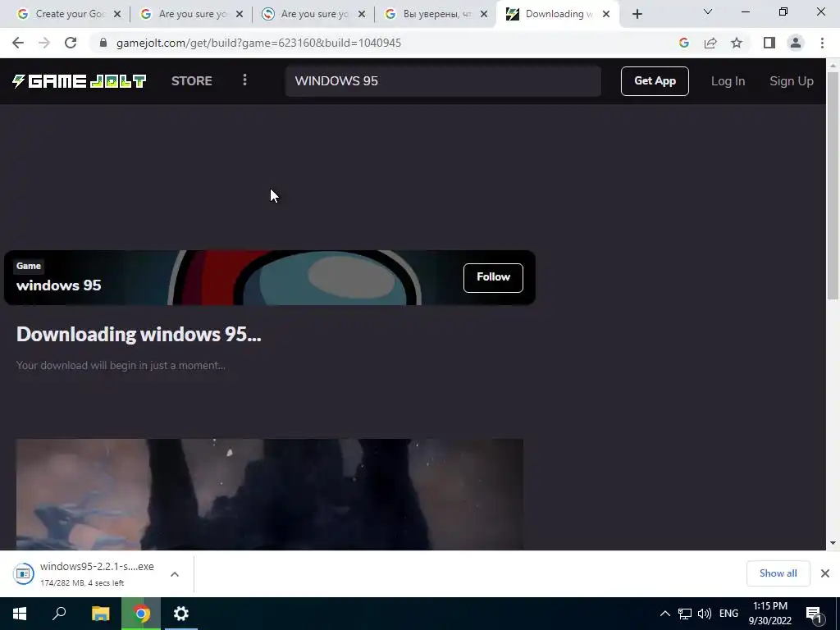Open the Settings gear taskbar icon
This screenshot has width=840, height=630.
pos(181,614)
